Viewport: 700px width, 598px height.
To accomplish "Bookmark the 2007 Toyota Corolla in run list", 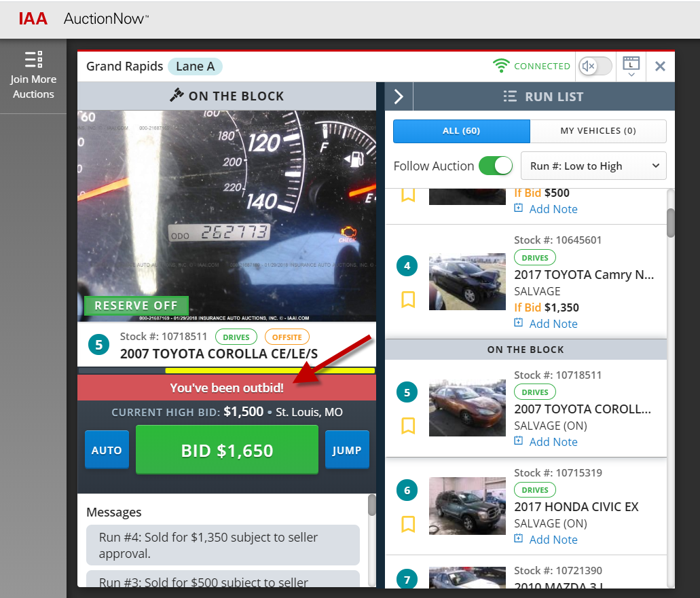I will (408, 426).
